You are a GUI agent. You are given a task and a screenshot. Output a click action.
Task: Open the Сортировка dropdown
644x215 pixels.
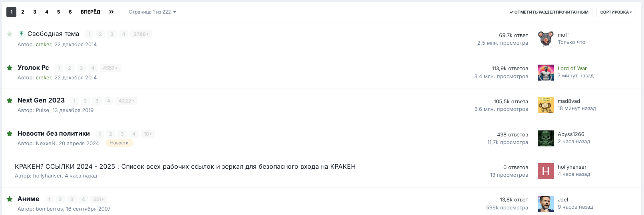[616, 12]
